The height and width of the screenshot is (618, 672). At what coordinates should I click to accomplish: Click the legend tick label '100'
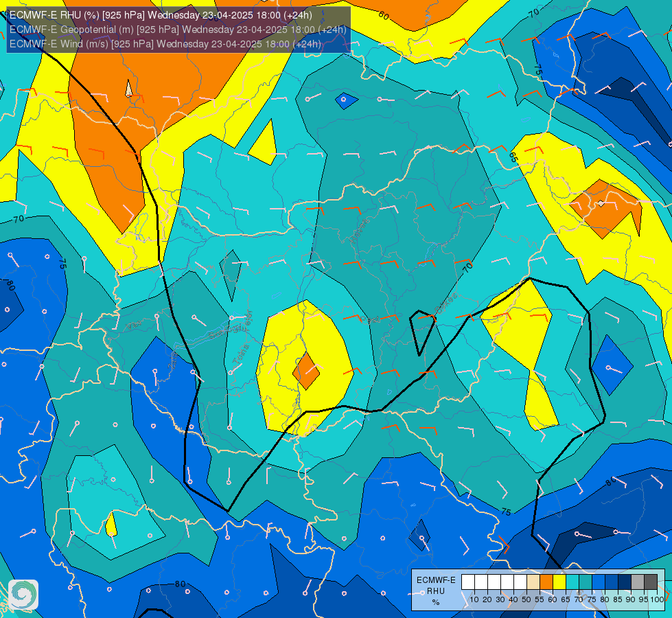pos(658,599)
